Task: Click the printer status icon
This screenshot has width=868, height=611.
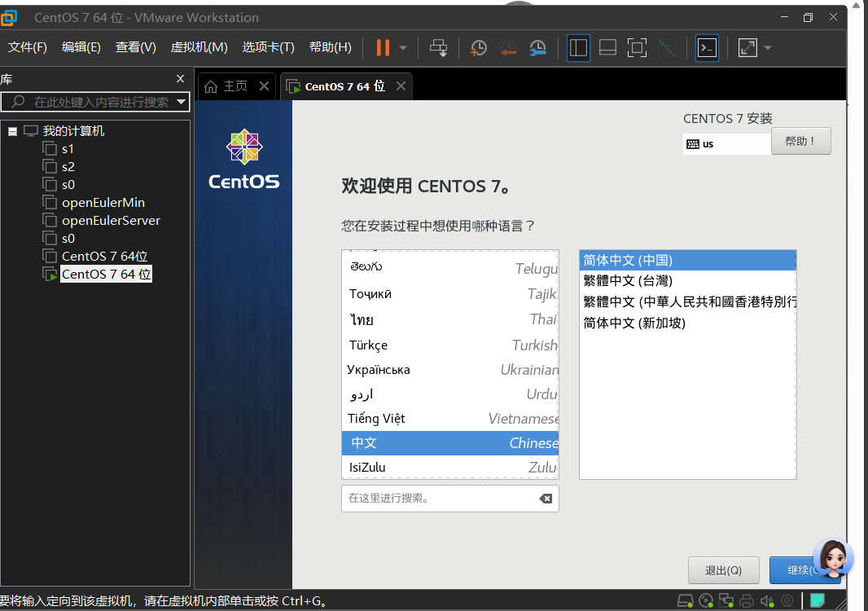Action: 746,601
